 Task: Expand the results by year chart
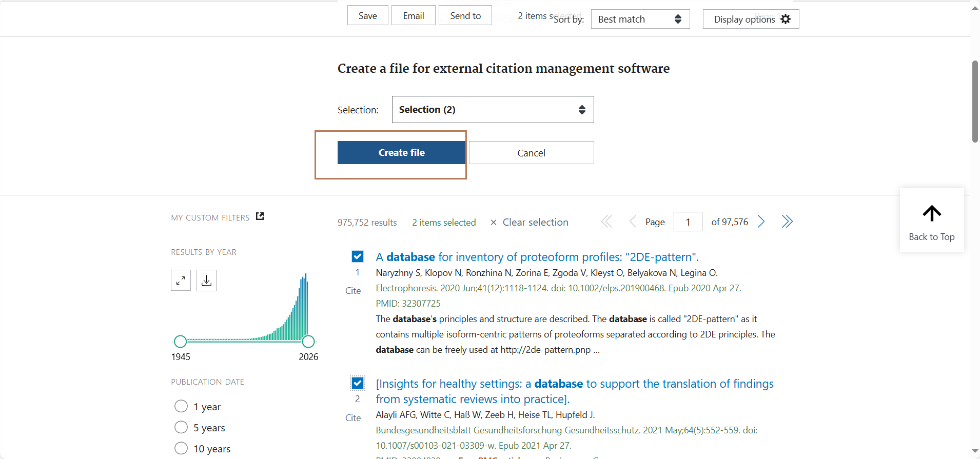[181, 281]
